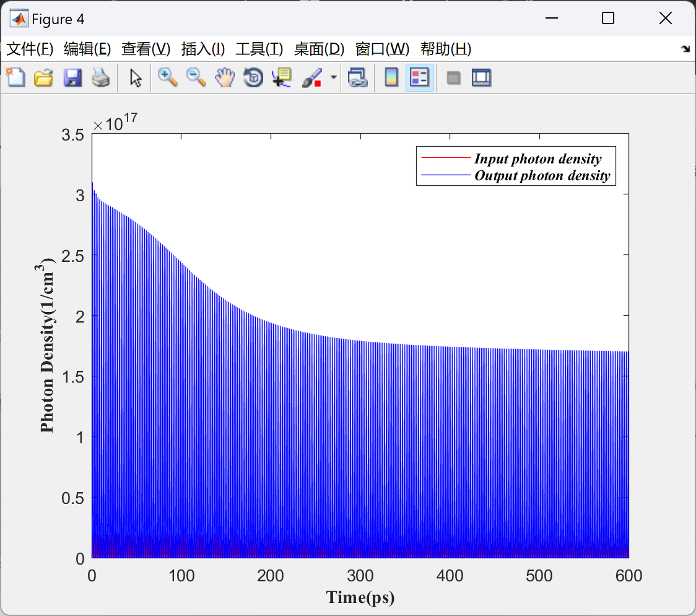Open the 编辑(E) menu

coord(87,49)
